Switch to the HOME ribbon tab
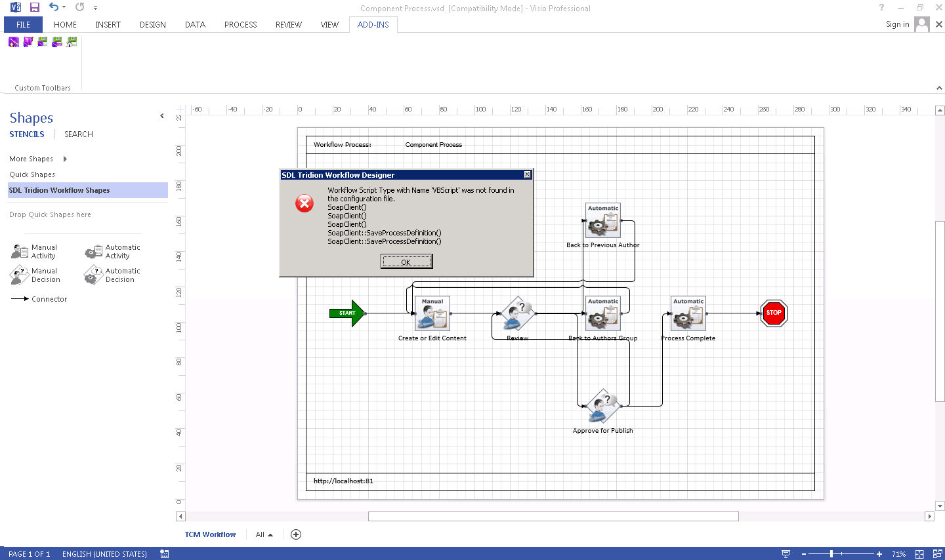The image size is (945, 560). [x=65, y=25]
